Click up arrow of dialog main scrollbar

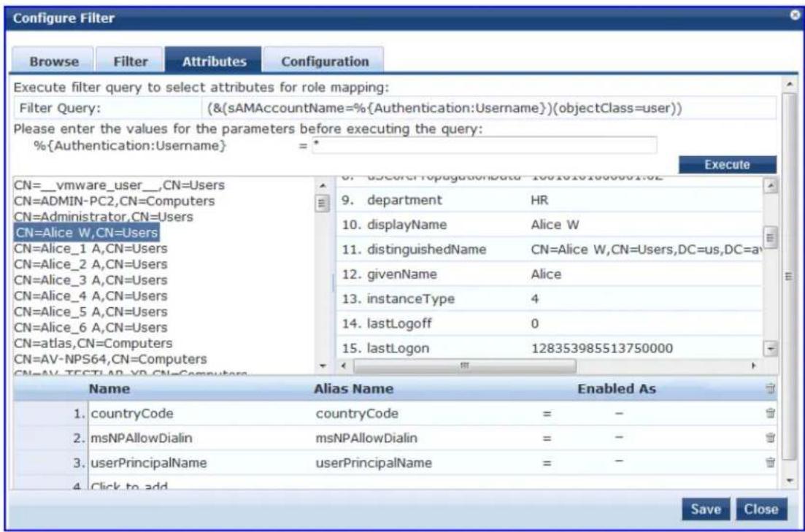click(790, 84)
